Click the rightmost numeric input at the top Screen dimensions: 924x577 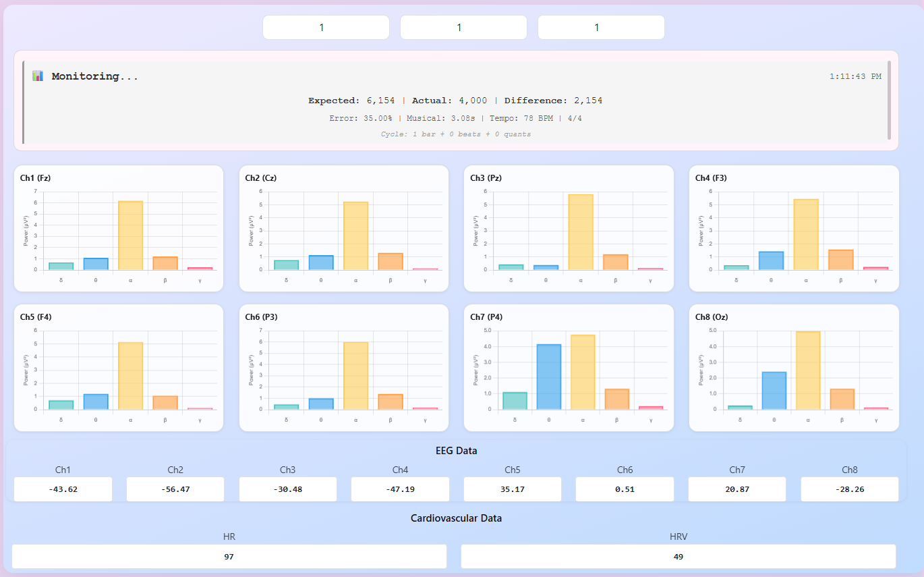click(601, 27)
